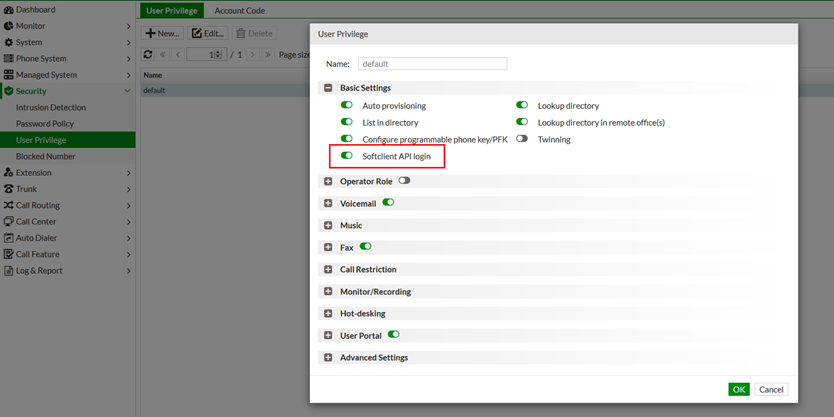Click the Name input field
The width and height of the screenshot is (834, 417).
click(432, 64)
